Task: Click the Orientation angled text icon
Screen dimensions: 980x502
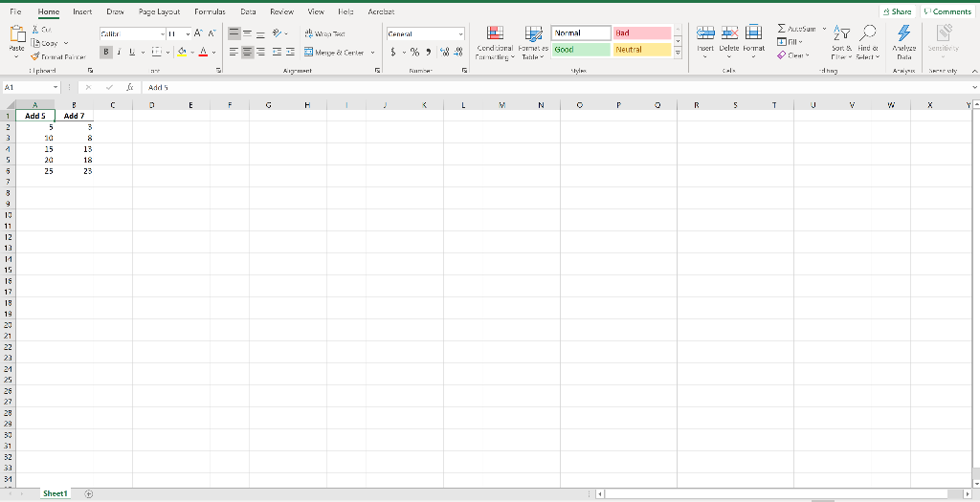Action: tap(278, 33)
